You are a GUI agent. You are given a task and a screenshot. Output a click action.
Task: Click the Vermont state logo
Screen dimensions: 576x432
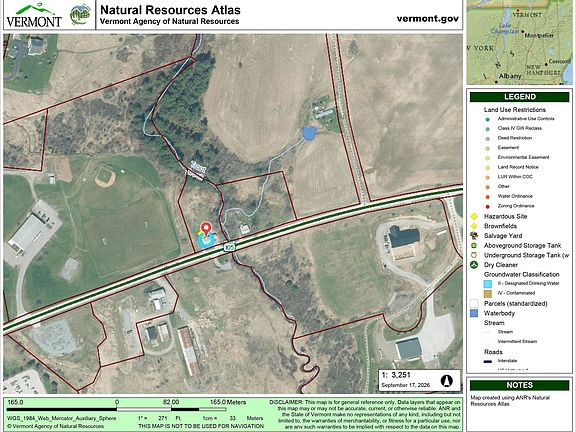click(x=34, y=16)
